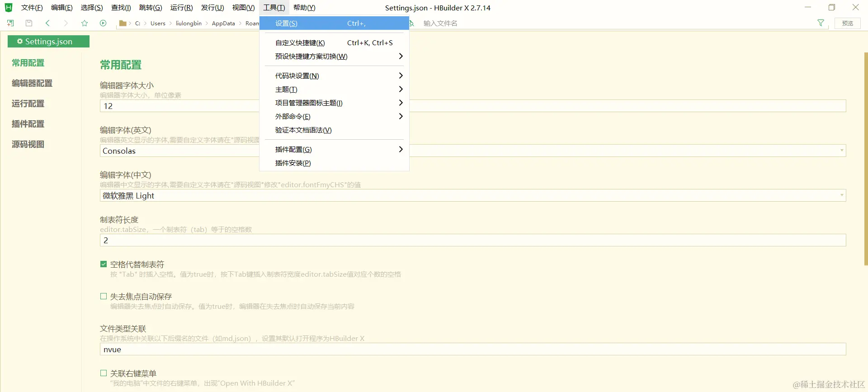Viewport: 868px width, 392px height.
Task: Click the 文件类型关联 field showing nvue
Action: [473, 349]
